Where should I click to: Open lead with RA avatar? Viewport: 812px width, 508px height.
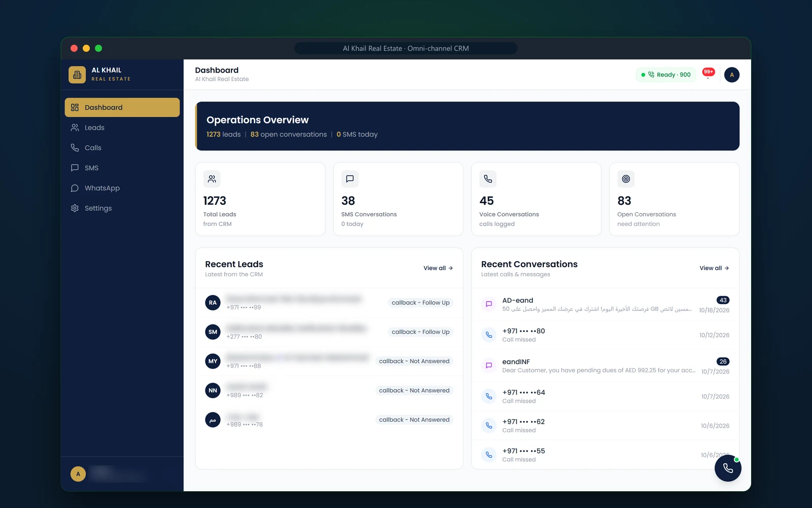point(329,303)
